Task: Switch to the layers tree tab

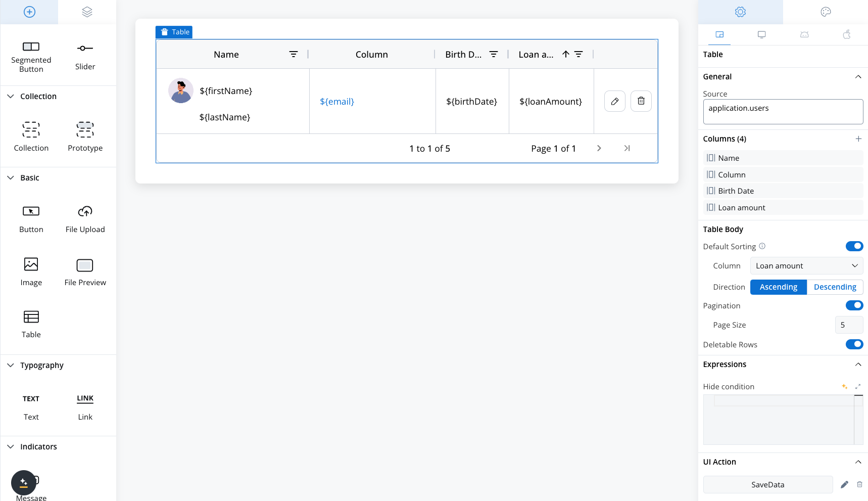Action: click(x=87, y=12)
